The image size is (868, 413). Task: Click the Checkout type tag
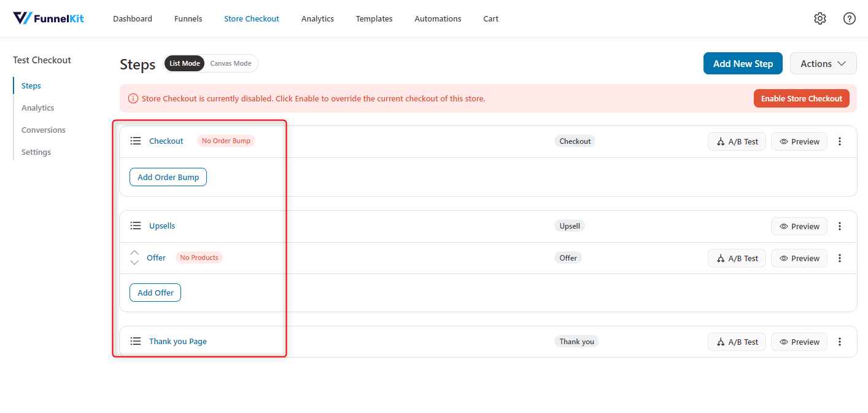575,141
